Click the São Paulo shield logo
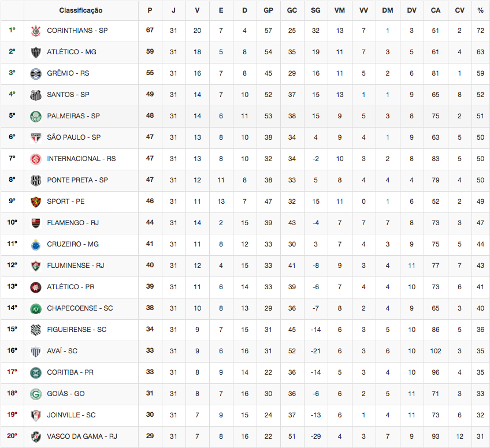This screenshot has height=448, width=490. pos(36,137)
